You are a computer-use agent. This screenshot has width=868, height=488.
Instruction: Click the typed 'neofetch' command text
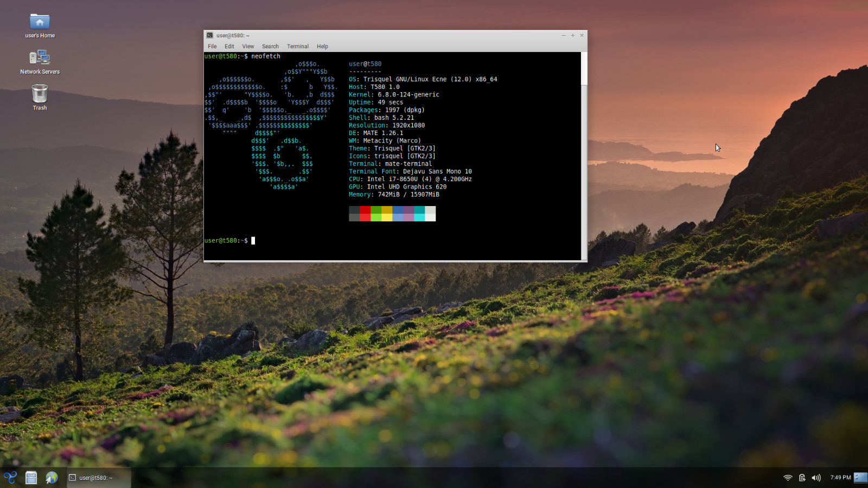click(x=266, y=56)
